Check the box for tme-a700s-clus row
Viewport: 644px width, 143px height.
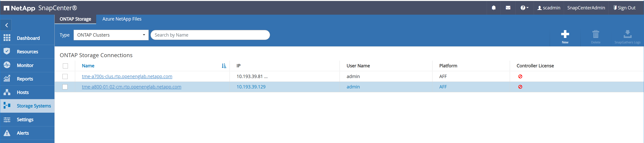tap(65, 76)
